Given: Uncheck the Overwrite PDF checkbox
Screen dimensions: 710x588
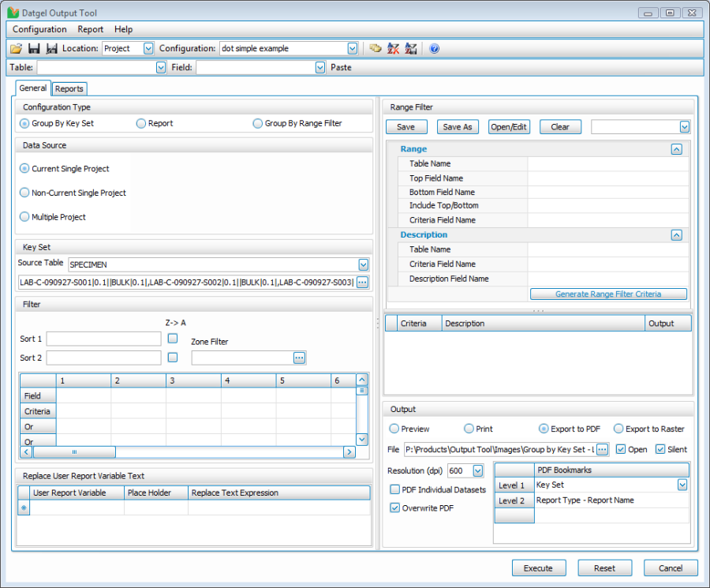Looking at the screenshot, I should tap(395, 507).
